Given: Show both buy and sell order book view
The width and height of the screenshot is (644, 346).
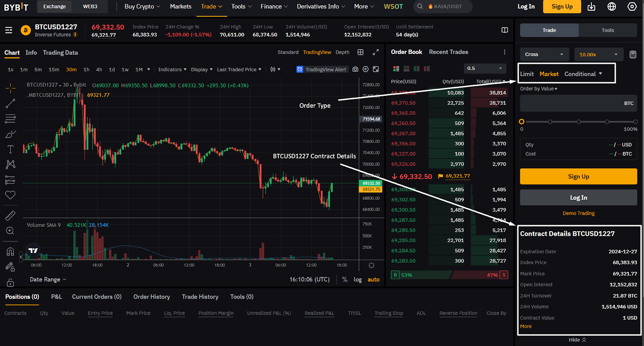Looking at the screenshot, I should (396, 69).
